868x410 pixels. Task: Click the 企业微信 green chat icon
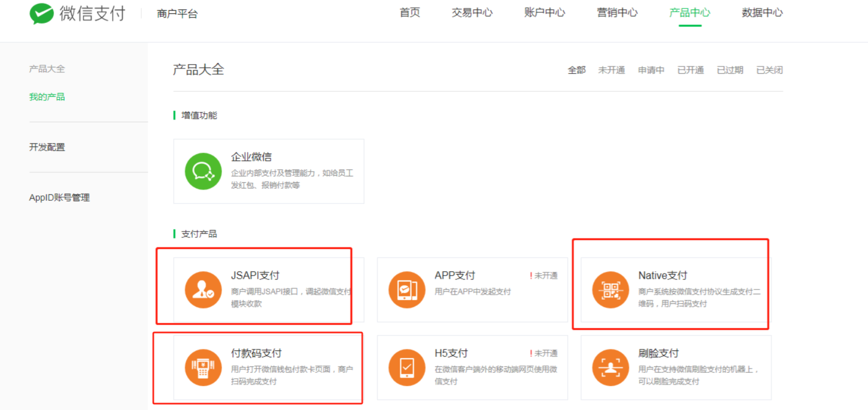203,172
